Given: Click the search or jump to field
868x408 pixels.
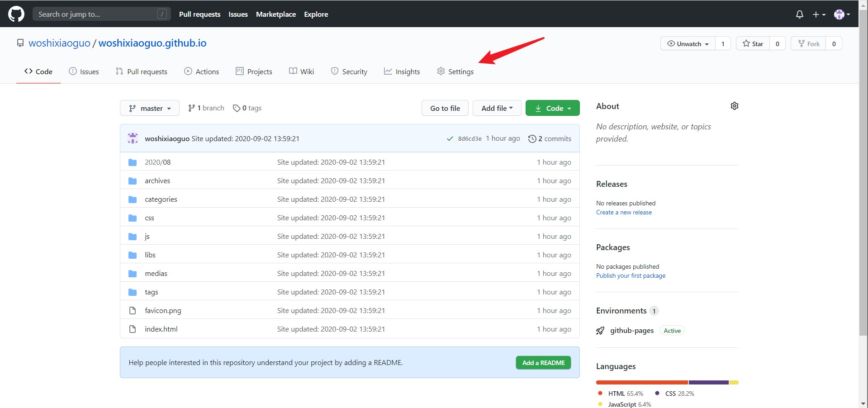Looking at the screenshot, I should [x=102, y=14].
